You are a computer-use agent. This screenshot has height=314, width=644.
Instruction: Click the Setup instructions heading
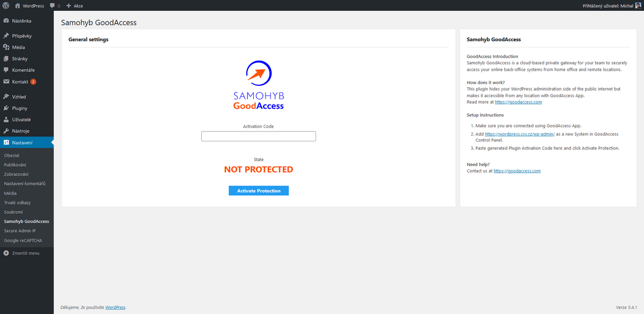pyautogui.click(x=485, y=115)
